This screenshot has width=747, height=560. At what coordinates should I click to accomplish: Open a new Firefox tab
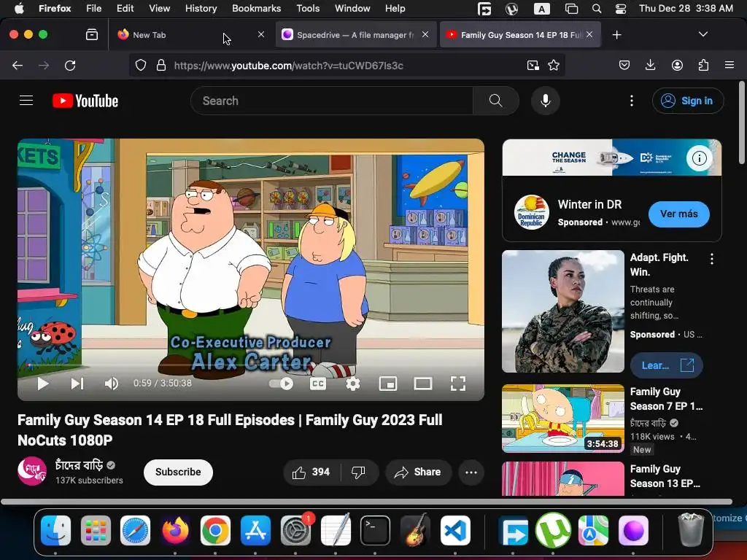click(x=616, y=35)
